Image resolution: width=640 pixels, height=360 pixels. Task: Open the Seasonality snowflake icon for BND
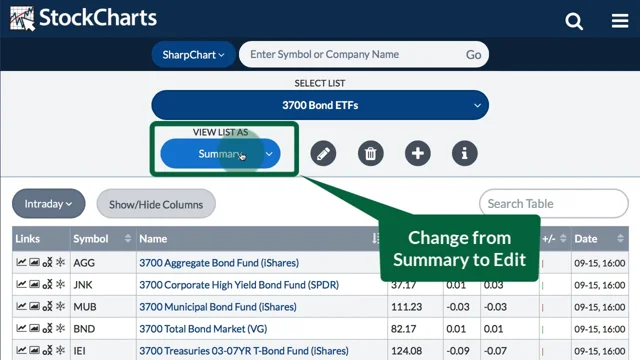[60, 328]
